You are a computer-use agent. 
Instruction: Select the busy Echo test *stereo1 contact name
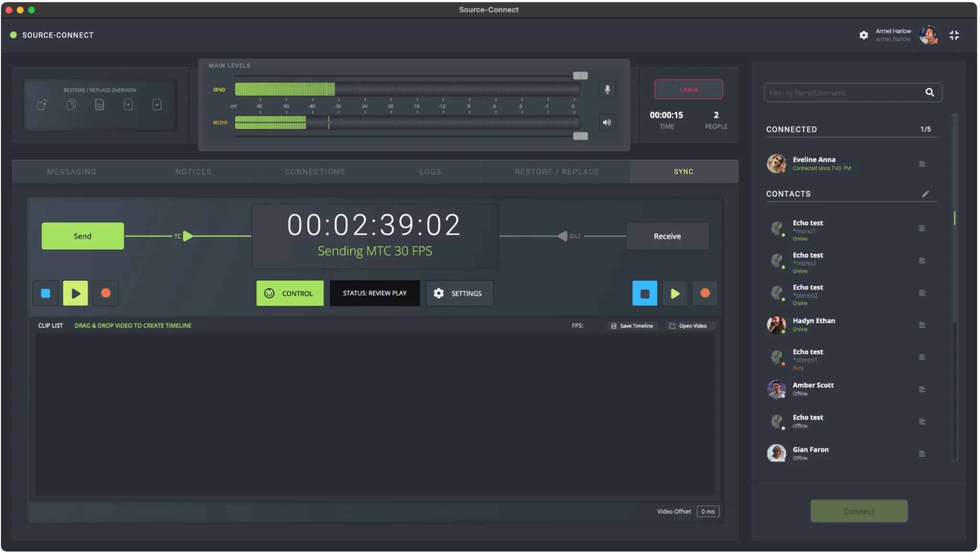(808, 352)
